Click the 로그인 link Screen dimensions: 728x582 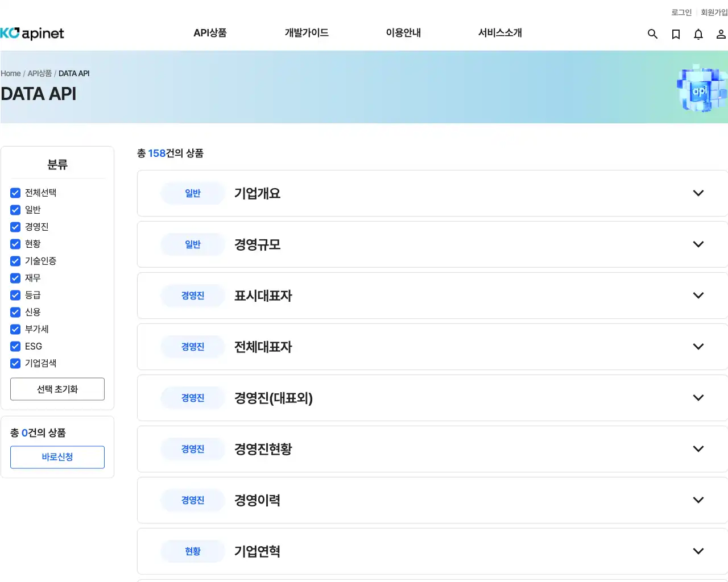point(681,12)
